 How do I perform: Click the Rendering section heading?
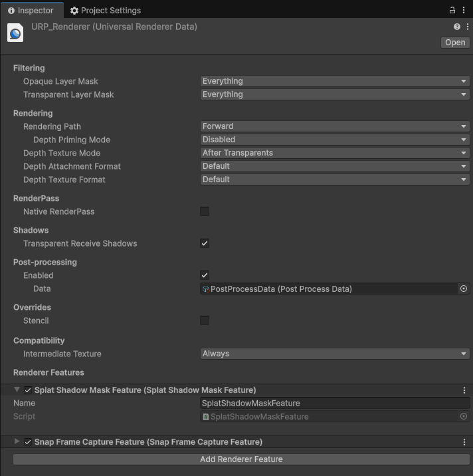pyautogui.click(x=33, y=113)
